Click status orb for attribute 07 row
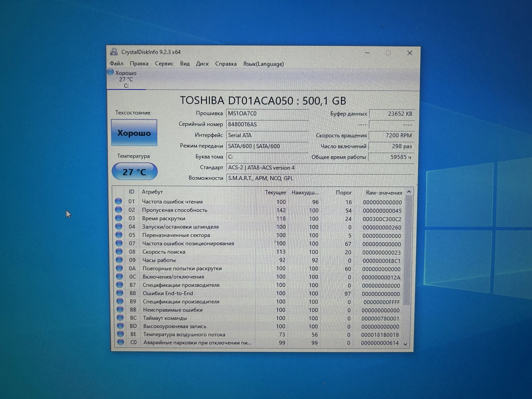The width and height of the screenshot is (532, 399). [119, 243]
